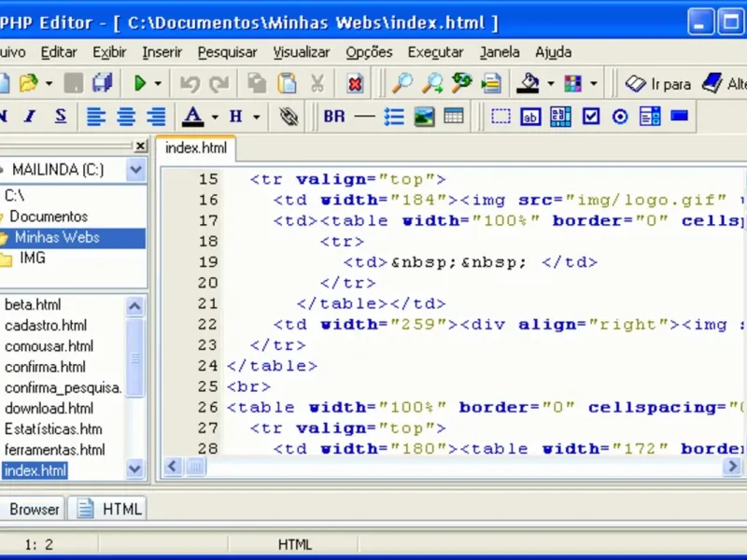This screenshot has width=747, height=560.
Task: Switch to the Browser view tab
Action: click(x=35, y=509)
